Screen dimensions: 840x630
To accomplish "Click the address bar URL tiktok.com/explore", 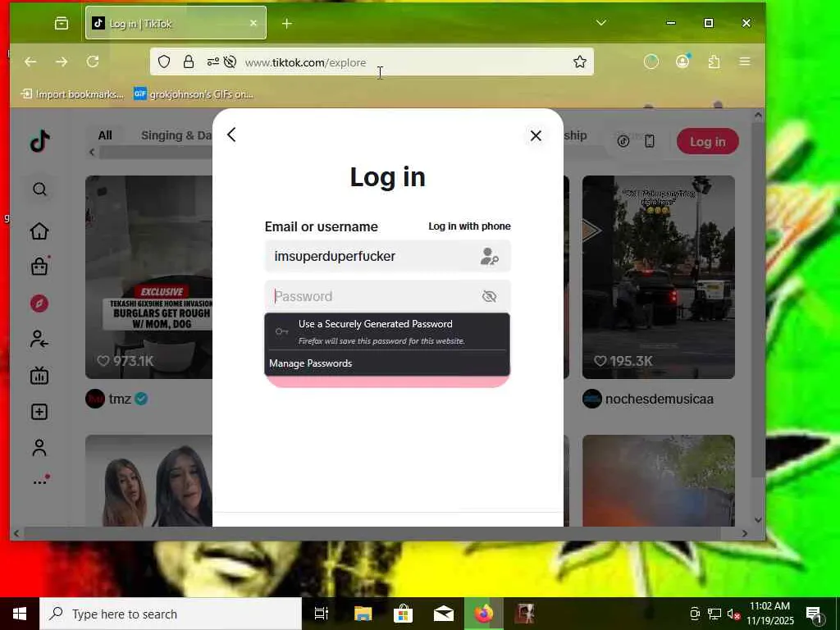I will coord(305,62).
